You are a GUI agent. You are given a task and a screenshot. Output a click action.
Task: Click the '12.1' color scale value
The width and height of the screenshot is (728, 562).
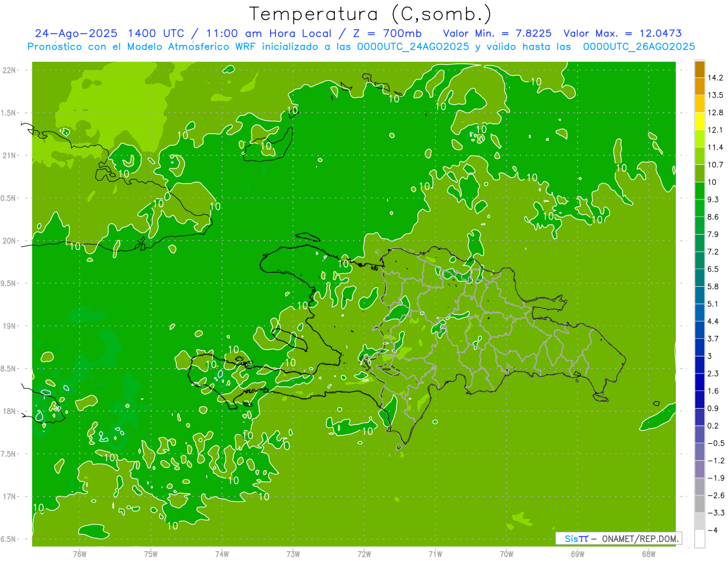pos(716,130)
